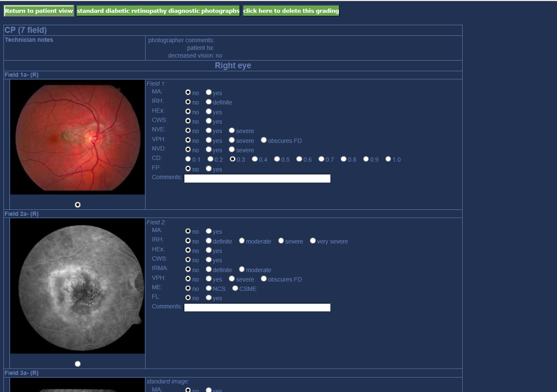Screen dimensions: 557x392
Task: Click the Field 2 Comments text box
Action: [257, 308]
